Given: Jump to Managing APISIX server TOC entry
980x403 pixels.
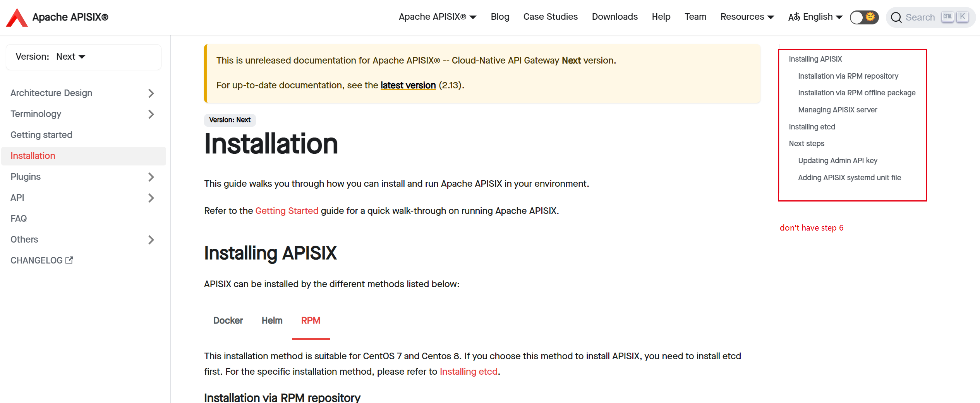Looking at the screenshot, I should coord(838,110).
